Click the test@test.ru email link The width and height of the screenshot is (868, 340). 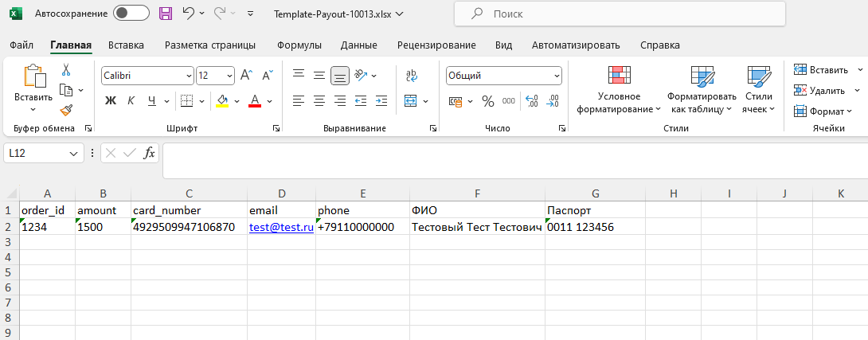(x=280, y=227)
